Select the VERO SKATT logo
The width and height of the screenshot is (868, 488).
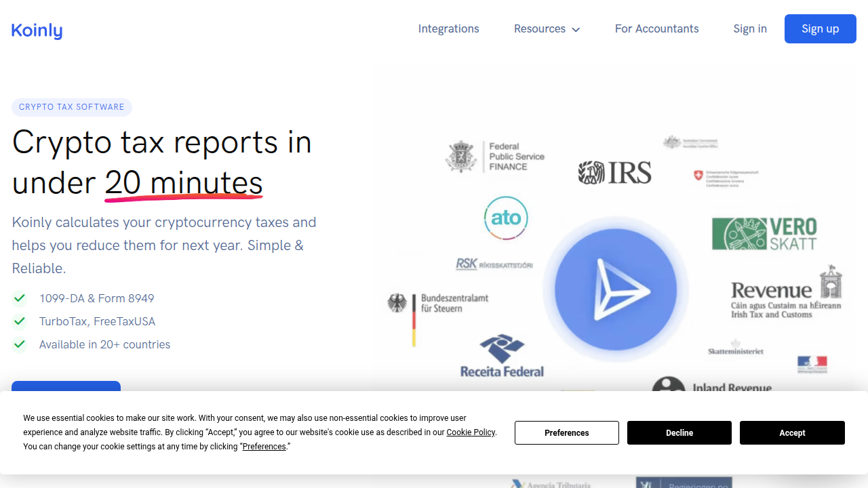[763, 233]
